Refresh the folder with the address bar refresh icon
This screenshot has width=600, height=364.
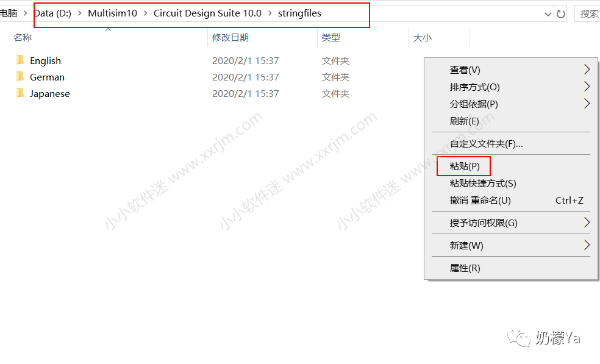(x=561, y=14)
